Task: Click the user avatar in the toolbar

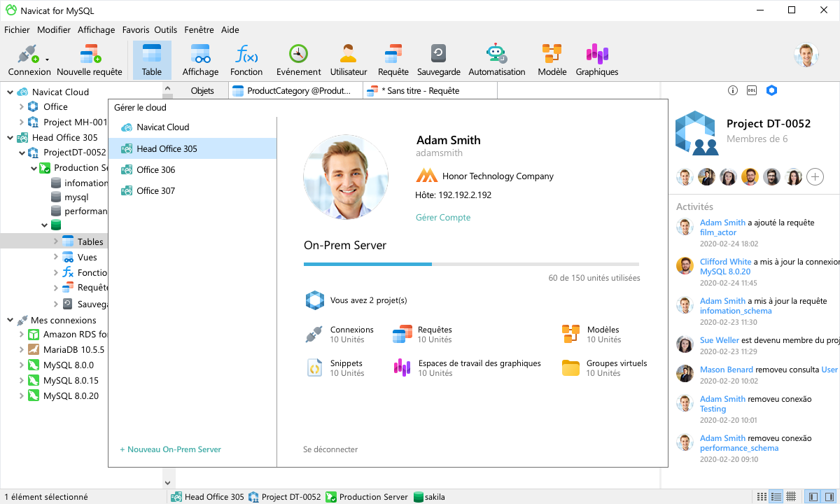Action: [806, 55]
